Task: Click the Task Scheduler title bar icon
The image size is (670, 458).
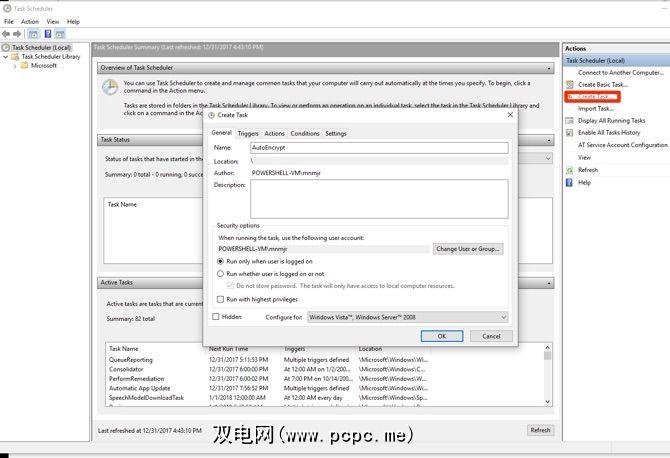Action: tap(7, 8)
